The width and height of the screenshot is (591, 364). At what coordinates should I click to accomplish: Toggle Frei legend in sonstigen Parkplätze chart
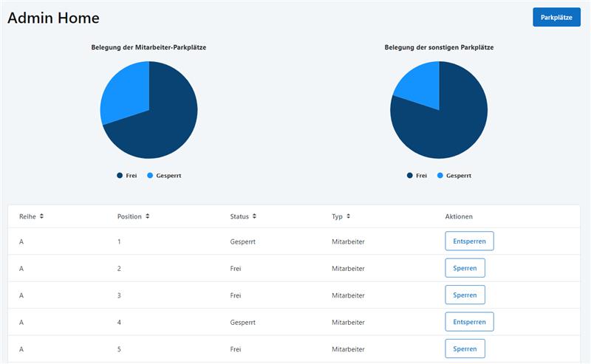417,176
